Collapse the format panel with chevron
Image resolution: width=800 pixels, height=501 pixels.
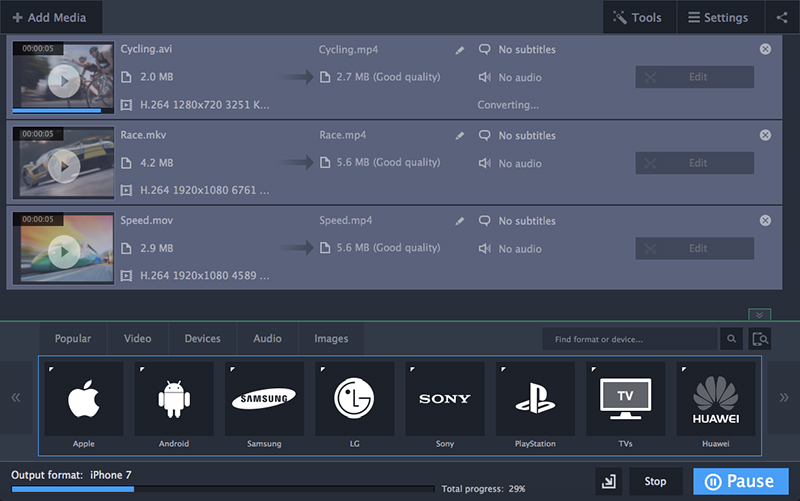coord(759,314)
